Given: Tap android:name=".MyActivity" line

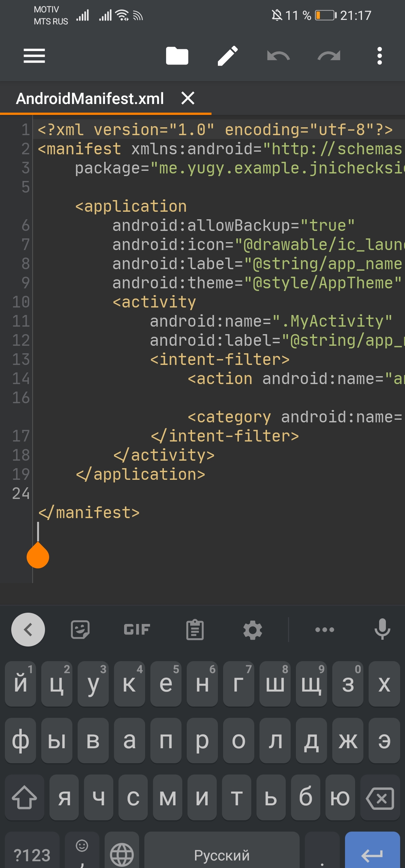Looking at the screenshot, I should [x=271, y=321].
